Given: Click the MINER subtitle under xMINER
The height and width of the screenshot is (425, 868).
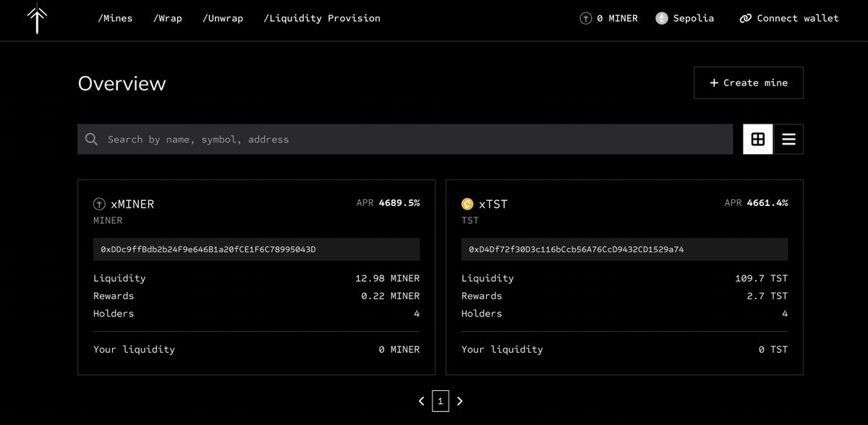Looking at the screenshot, I should coord(108,220).
